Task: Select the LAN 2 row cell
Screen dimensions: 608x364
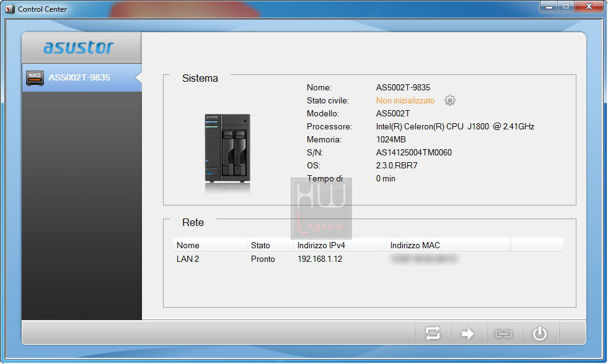Action: point(188,259)
